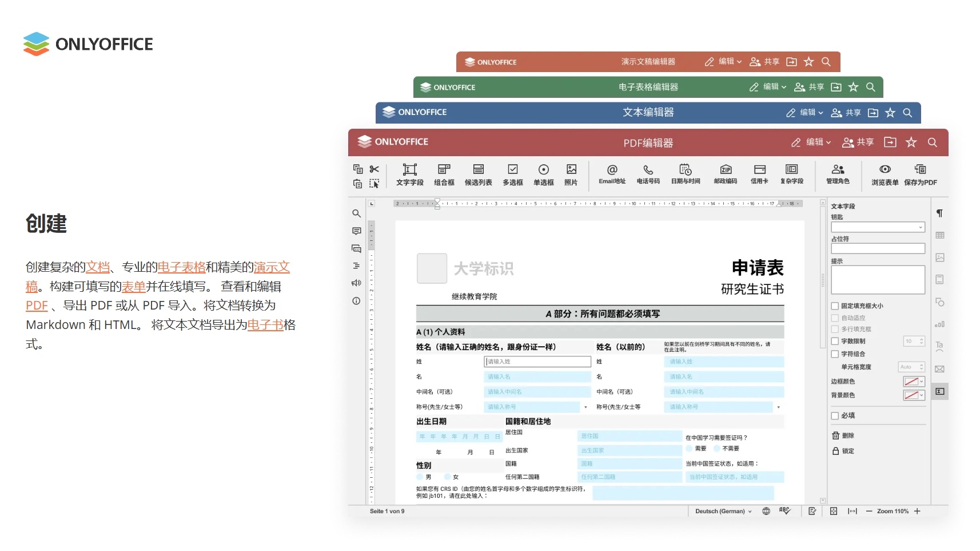Select 女 gender radio button
The height and width of the screenshot is (551, 980).
coord(447,477)
